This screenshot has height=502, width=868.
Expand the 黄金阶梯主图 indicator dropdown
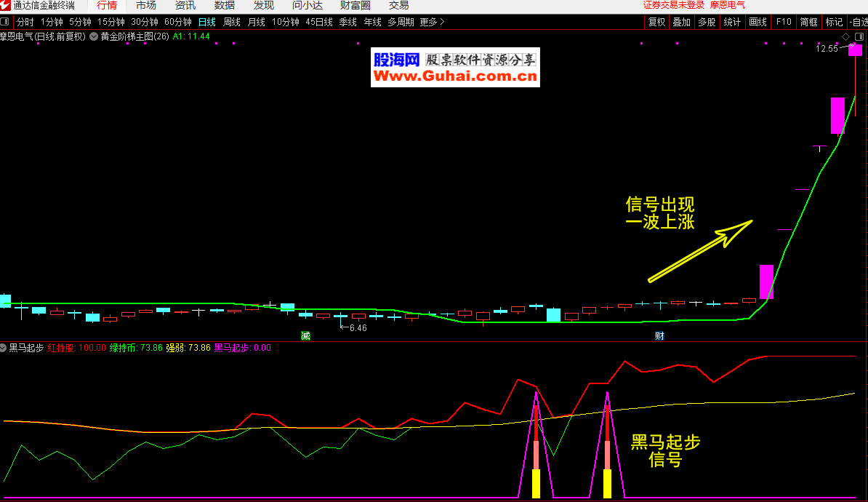pyautogui.click(x=94, y=36)
